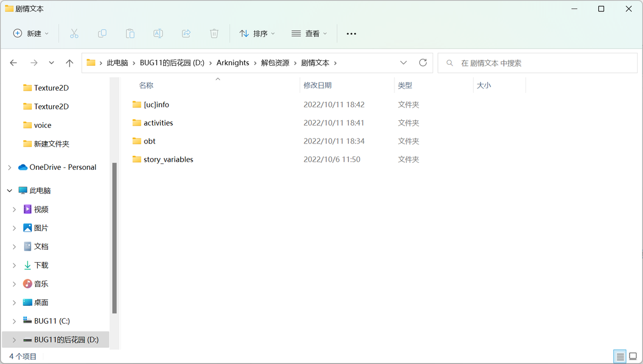
Task: Click the Share icon in toolbar
Action: 186,33
